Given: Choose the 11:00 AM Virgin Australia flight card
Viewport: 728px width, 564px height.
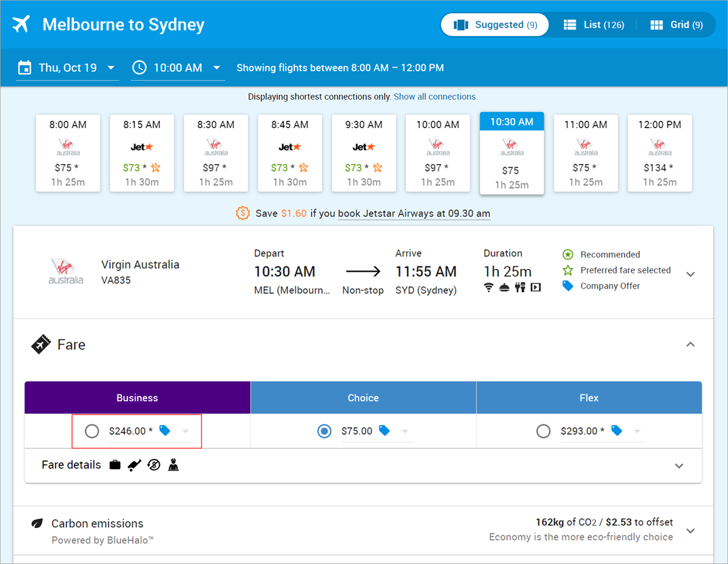Looking at the screenshot, I should (x=586, y=153).
